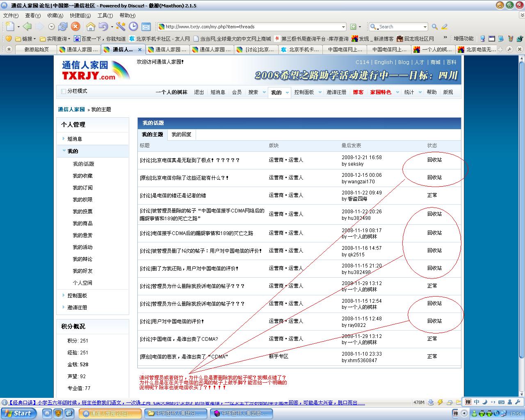This screenshot has width=525, height=420.
Task: Open the 帮助(H) menu
Action: 127,16
